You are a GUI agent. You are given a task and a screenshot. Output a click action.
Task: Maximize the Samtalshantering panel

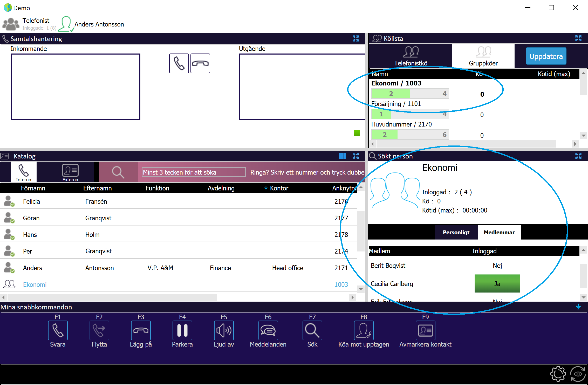click(x=356, y=38)
